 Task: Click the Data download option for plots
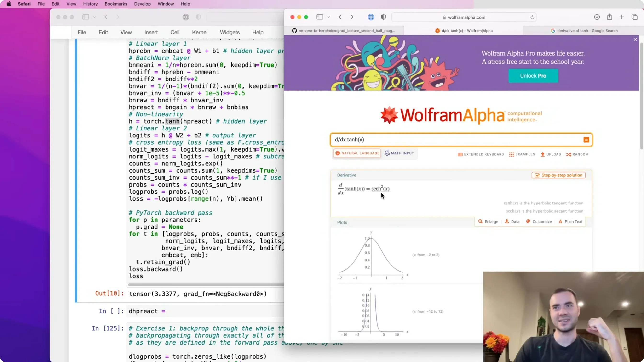point(512,222)
